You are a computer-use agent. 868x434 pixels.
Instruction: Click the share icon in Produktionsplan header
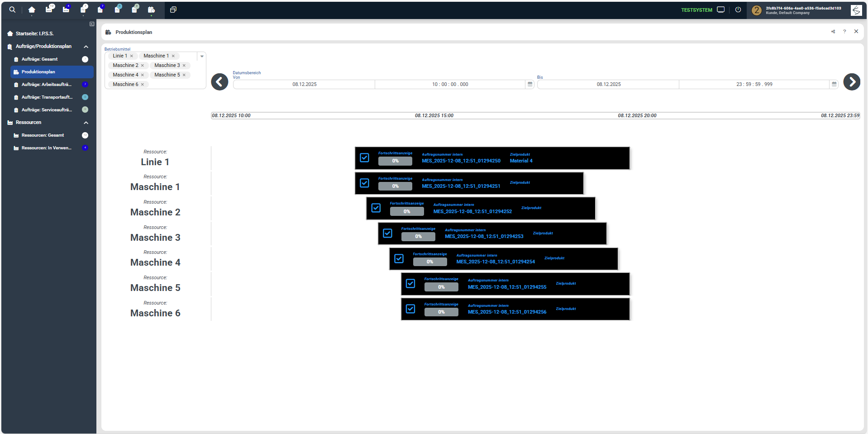833,32
